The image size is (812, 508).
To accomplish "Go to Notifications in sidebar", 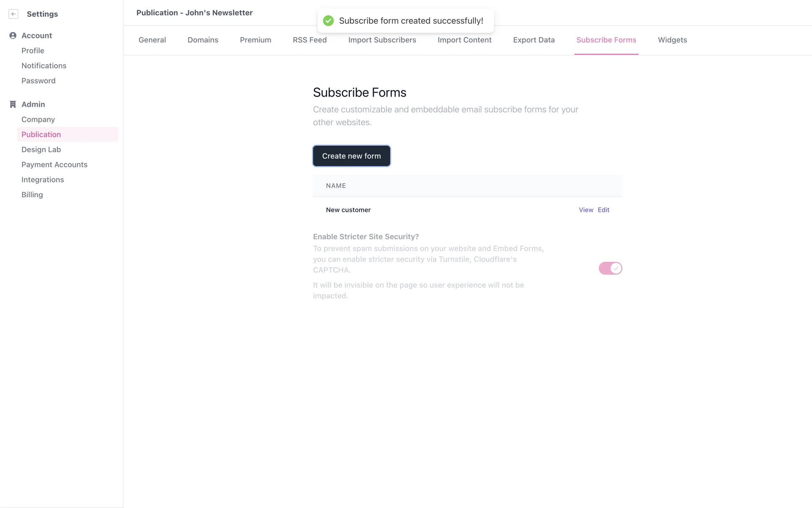I will point(44,66).
